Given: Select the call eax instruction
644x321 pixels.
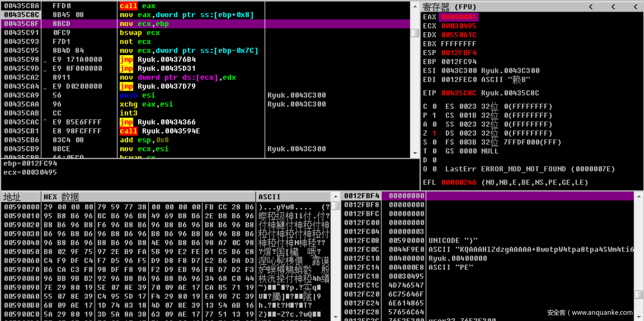Looking at the screenshot, I should click(137, 6).
